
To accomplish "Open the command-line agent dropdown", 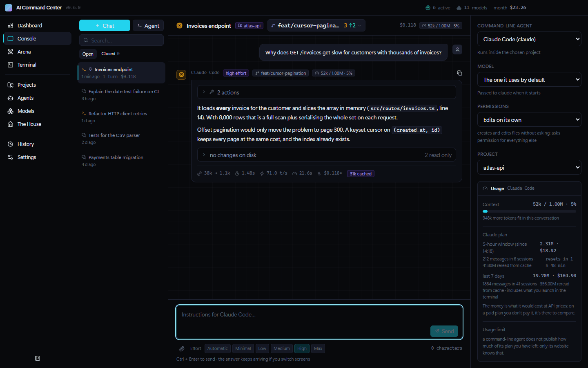I will (x=529, y=39).
